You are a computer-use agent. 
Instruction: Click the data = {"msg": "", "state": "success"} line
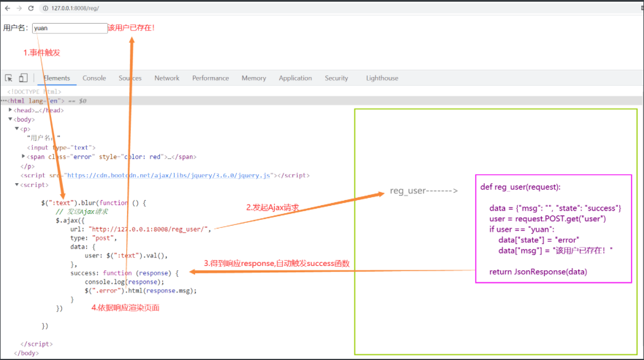556,209
